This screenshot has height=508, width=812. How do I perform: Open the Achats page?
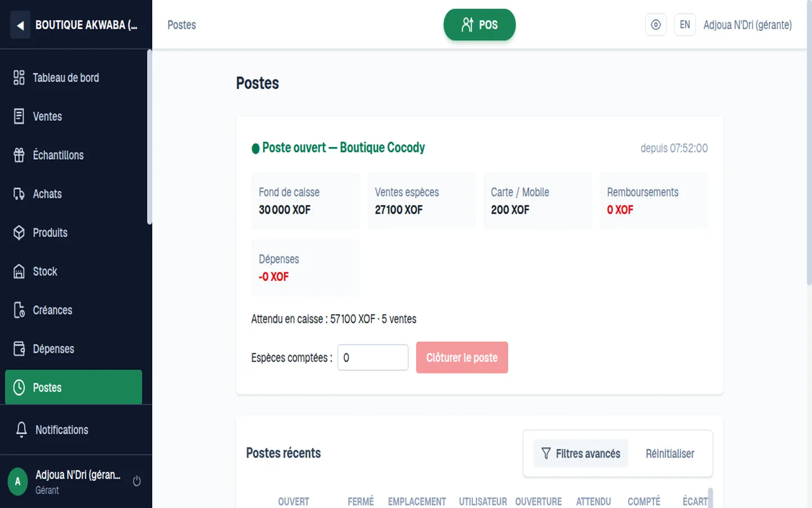73,194
